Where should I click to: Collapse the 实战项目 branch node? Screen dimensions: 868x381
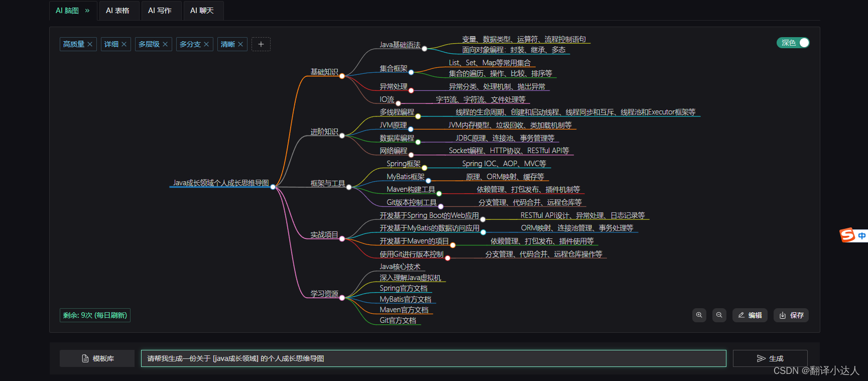pyautogui.click(x=342, y=239)
